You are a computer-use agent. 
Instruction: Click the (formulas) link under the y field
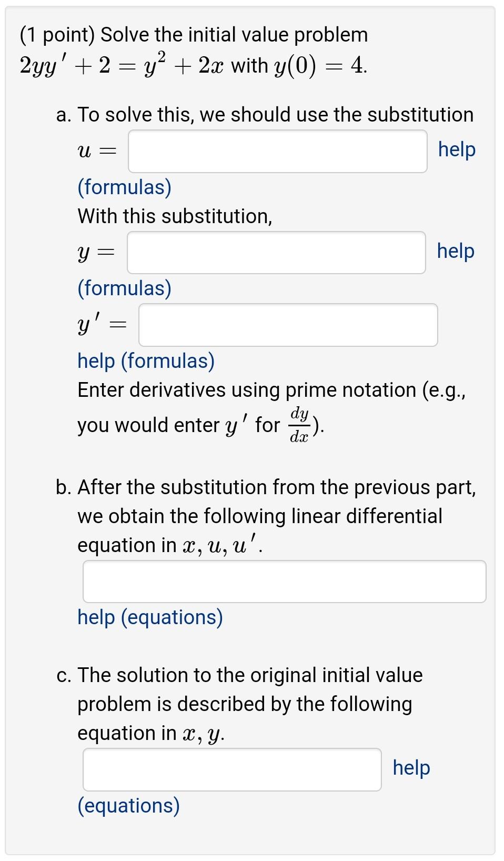pos(124,288)
